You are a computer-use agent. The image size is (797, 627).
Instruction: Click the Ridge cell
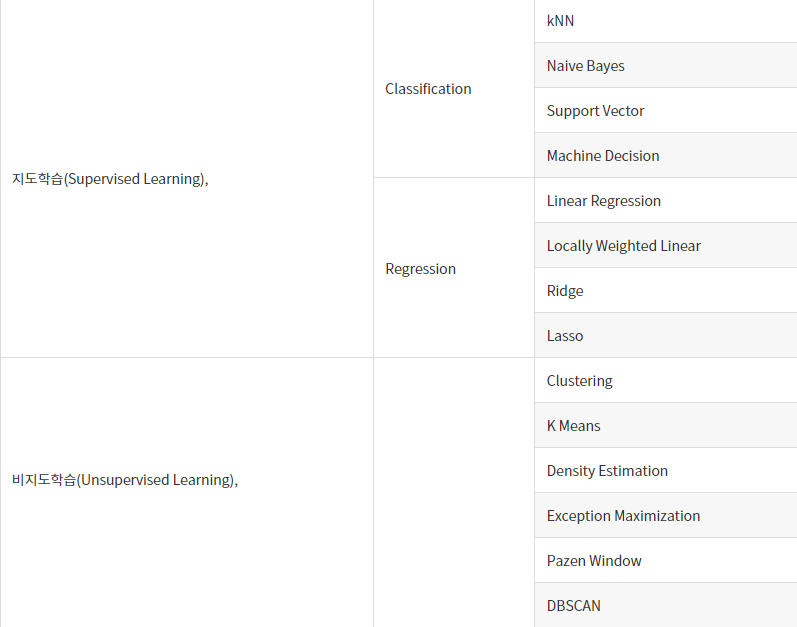coord(665,290)
